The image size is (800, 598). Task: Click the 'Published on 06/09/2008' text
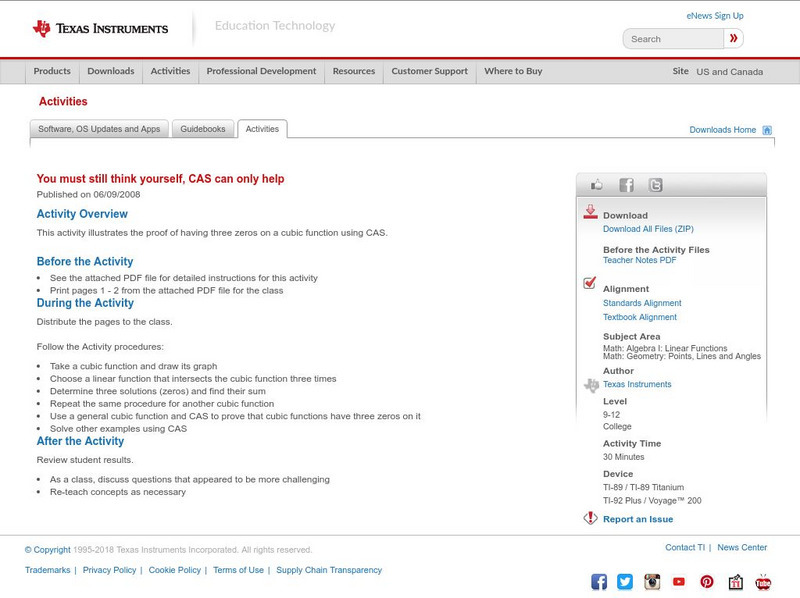pos(88,194)
